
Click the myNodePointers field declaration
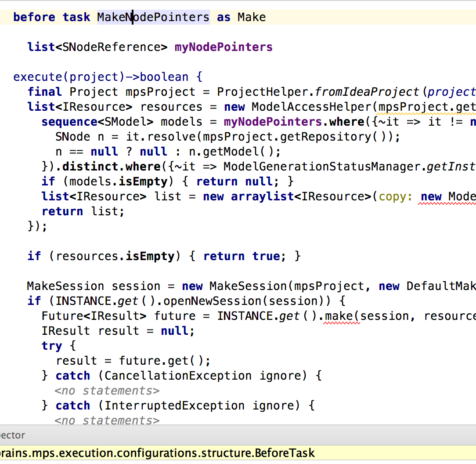pyautogui.click(x=224, y=47)
